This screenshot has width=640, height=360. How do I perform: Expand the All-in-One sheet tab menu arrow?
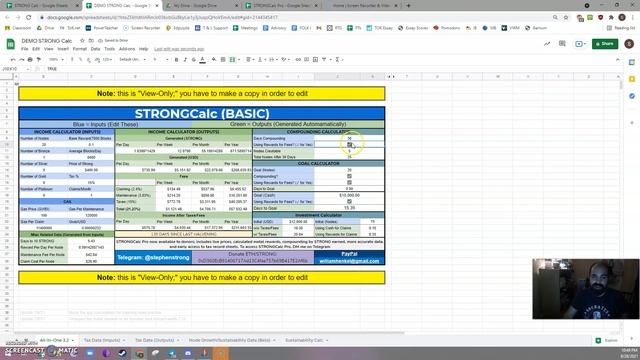tap(73, 340)
